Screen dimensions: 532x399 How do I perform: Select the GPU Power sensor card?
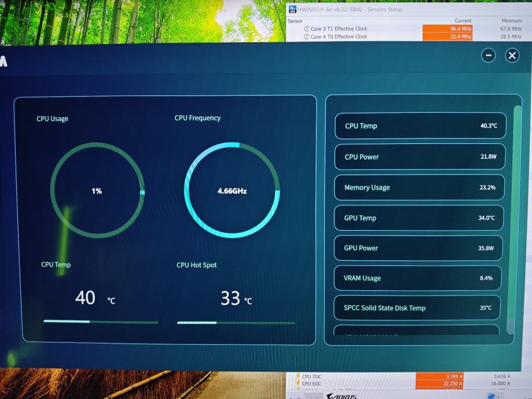pos(418,248)
